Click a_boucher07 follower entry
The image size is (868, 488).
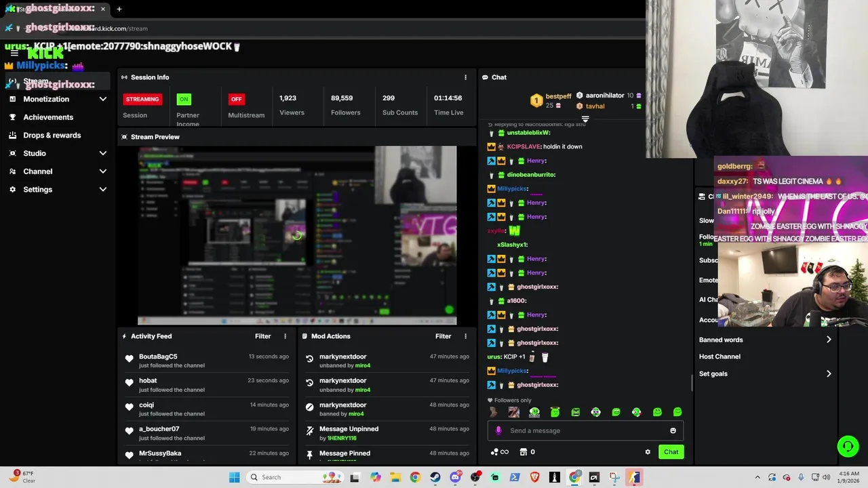(x=159, y=429)
